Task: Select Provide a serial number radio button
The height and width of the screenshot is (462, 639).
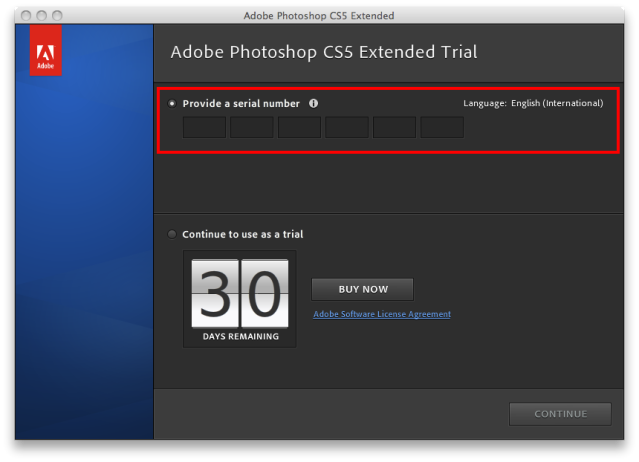Action: tap(172, 103)
